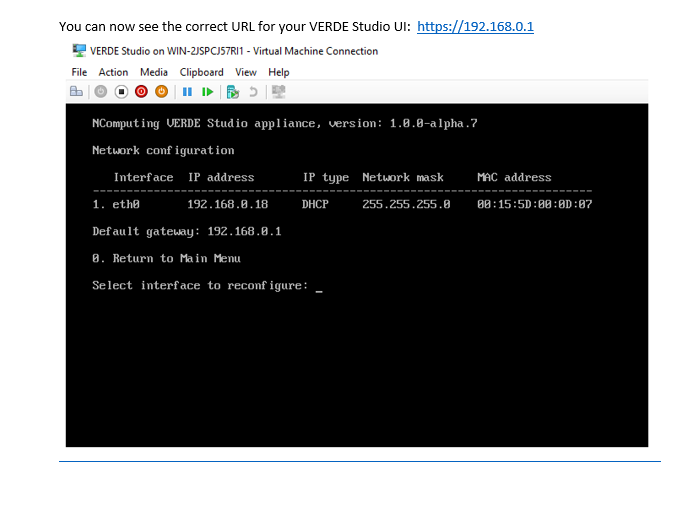Viewport: 685px width, 507px height.
Task: Click the DHCP IP type value
Action: [315, 204]
